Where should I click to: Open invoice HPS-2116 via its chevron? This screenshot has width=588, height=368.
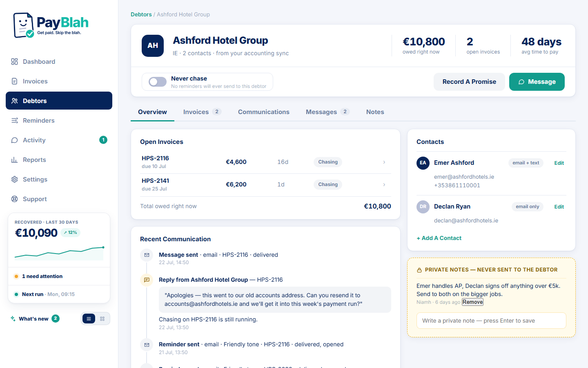coord(384,162)
